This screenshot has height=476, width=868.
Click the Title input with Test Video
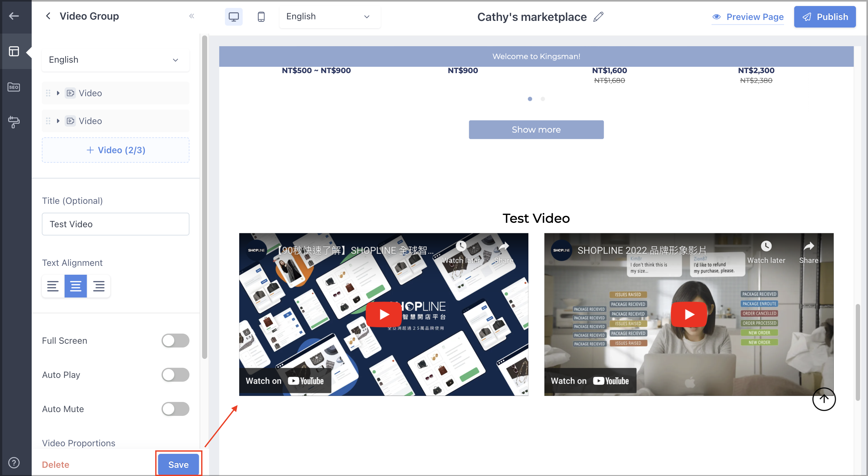115,224
